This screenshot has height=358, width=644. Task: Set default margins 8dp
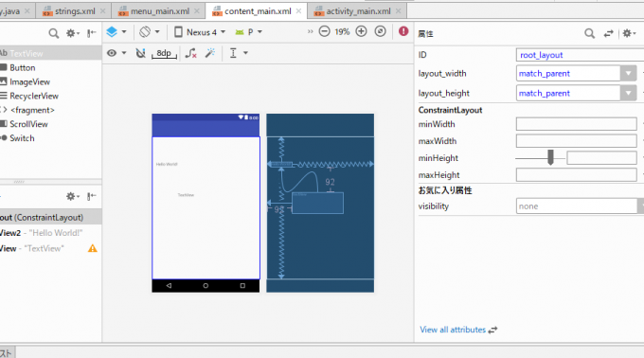(164, 53)
